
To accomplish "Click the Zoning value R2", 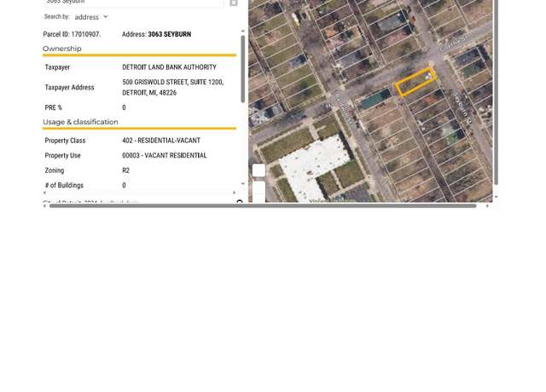I will [x=125, y=170].
